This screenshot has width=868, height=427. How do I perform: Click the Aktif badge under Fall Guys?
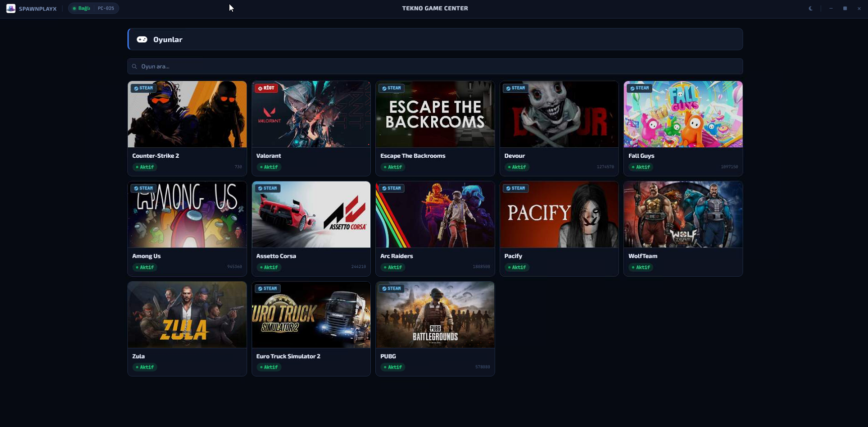(641, 167)
